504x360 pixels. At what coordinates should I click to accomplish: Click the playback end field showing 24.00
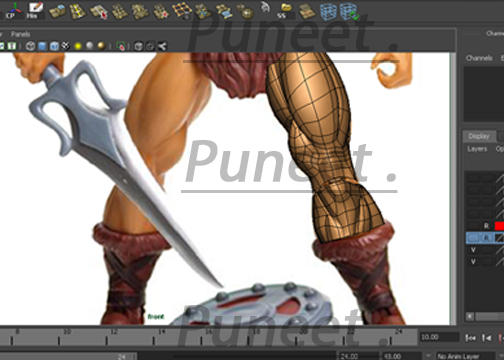click(359, 356)
